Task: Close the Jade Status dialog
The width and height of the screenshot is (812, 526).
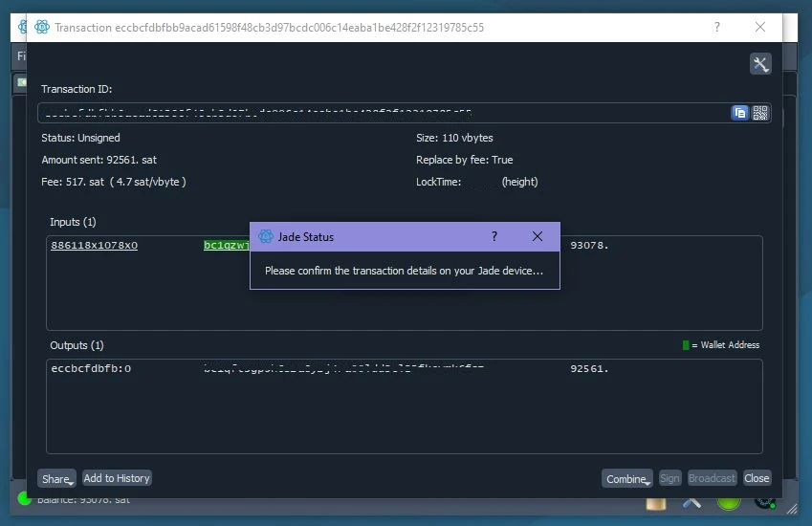Action: pos(538,236)
